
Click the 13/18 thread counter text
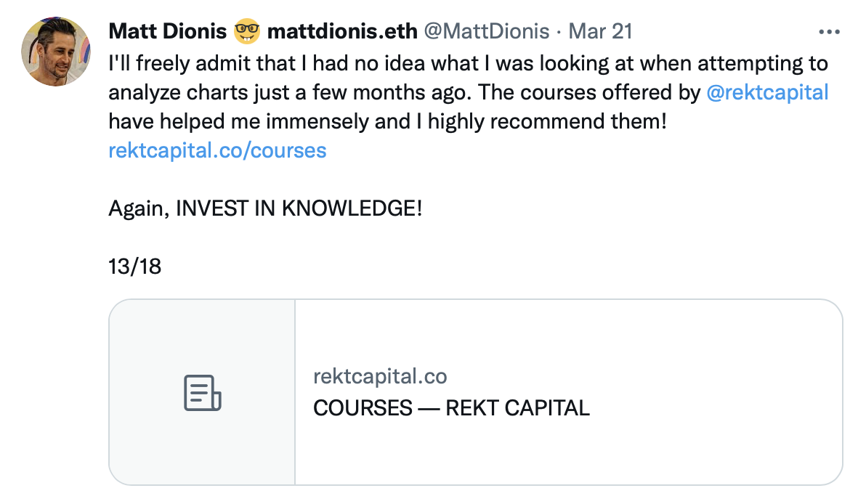point(135,267)
